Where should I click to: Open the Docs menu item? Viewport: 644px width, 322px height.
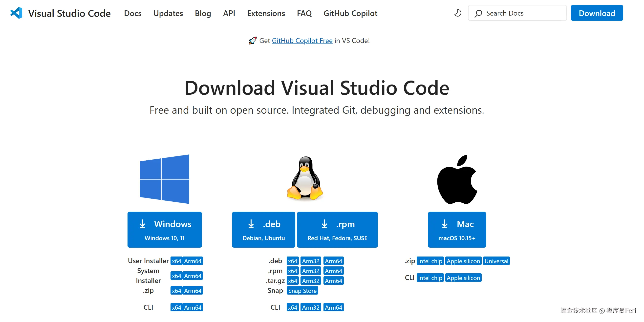click(132, 13)
